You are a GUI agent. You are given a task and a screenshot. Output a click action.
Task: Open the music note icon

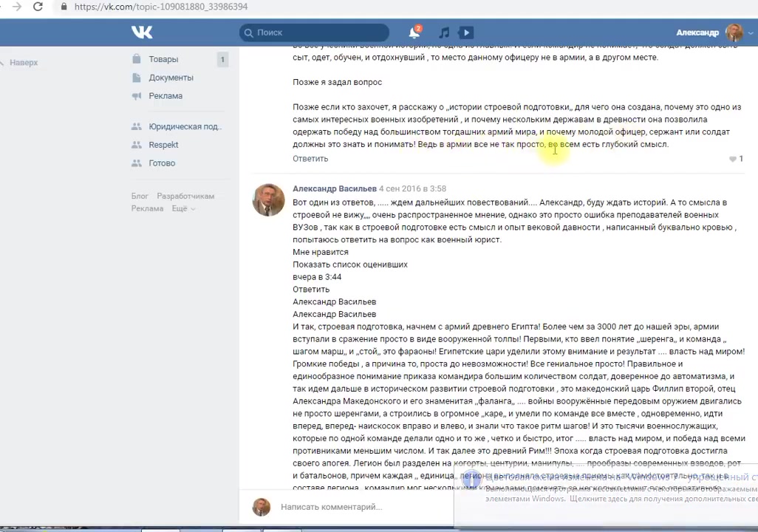(444, 33)
